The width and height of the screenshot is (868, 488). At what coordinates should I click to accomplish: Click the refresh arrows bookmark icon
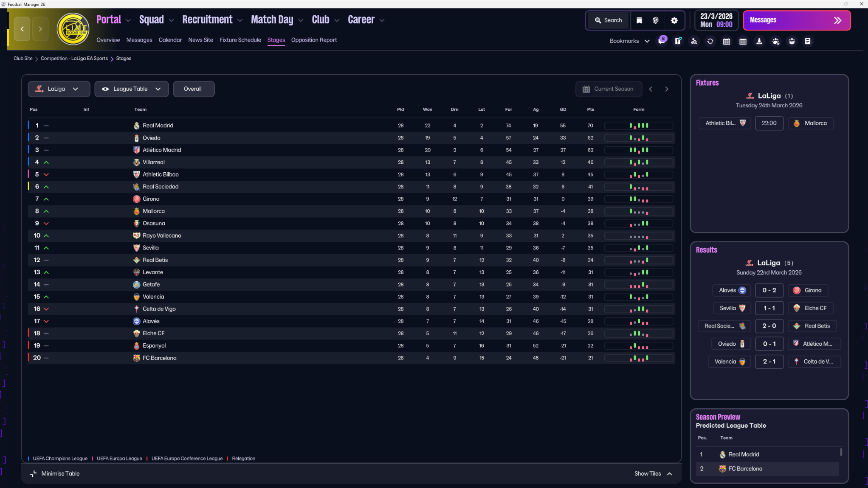[x=710, y=41]
